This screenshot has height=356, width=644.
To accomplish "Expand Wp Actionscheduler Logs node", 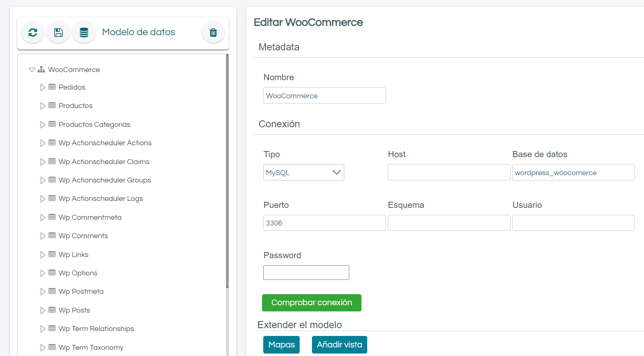I will (x=43, y=198).
